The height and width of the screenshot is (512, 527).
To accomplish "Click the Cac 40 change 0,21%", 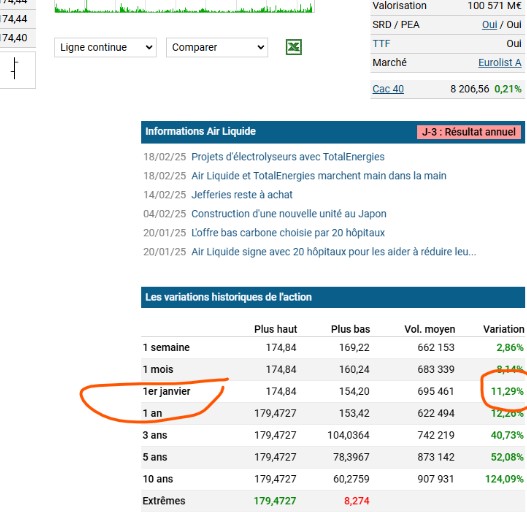I will (508, 89).
